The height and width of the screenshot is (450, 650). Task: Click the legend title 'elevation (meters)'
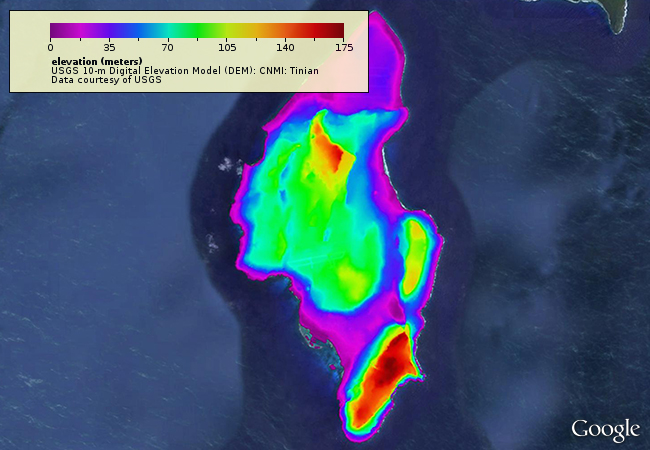tap(97, 62)
